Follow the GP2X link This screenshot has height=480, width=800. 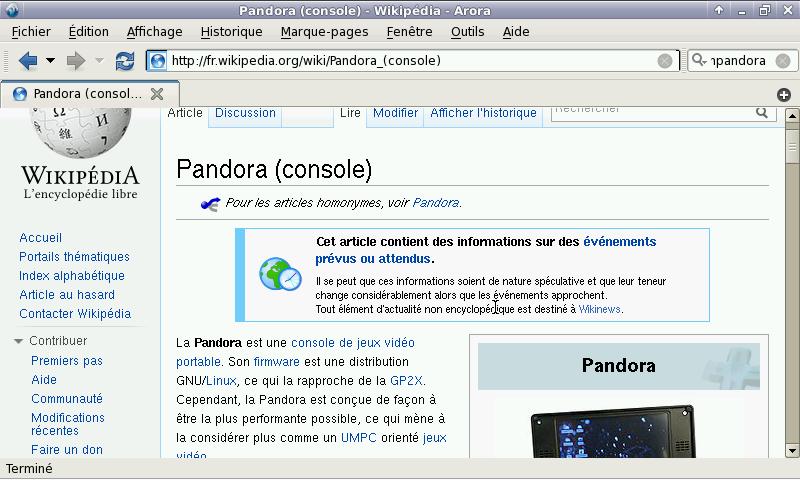point(406,381)
